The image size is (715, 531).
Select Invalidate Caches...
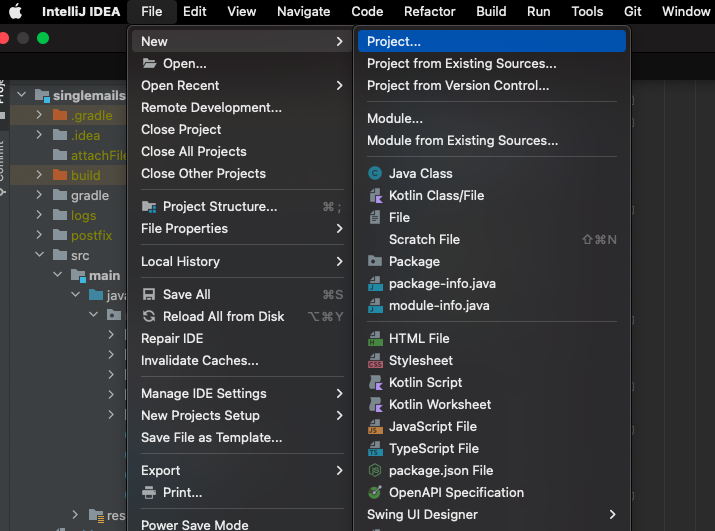pyautogui.click(x=242, y=360)
